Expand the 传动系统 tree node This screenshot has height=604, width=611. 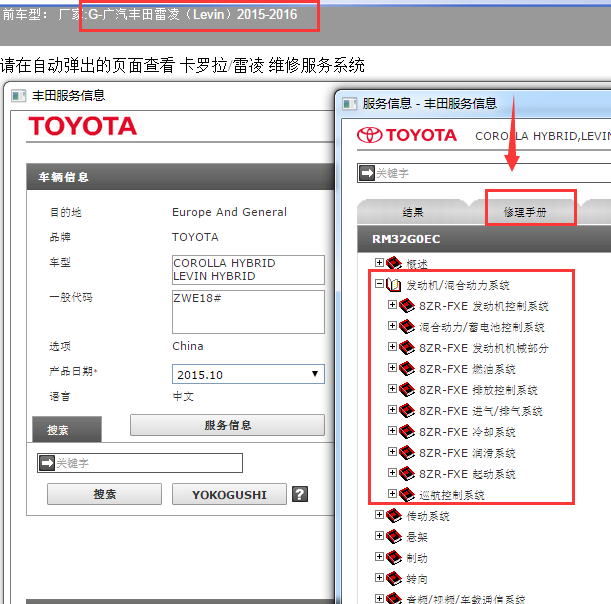[x=379, y=516]
